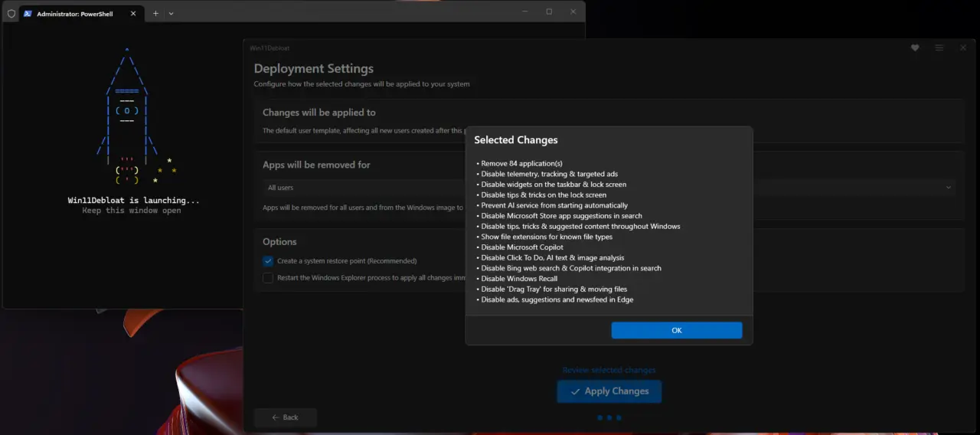Close the PowerShell terminal window
Image resolution: width=980 pixels, height=435 pixels.
(573, 11)
